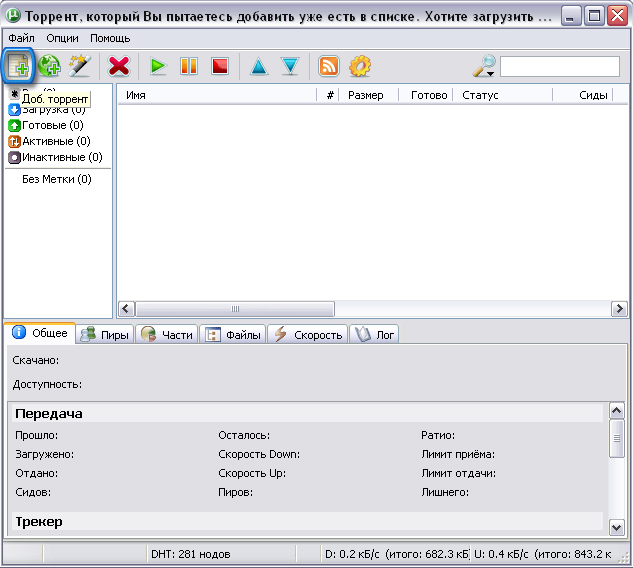Image resolution: width=633 pixels, height=568 pixels.
Task: Move torrent up in queue
Action: 259,66
